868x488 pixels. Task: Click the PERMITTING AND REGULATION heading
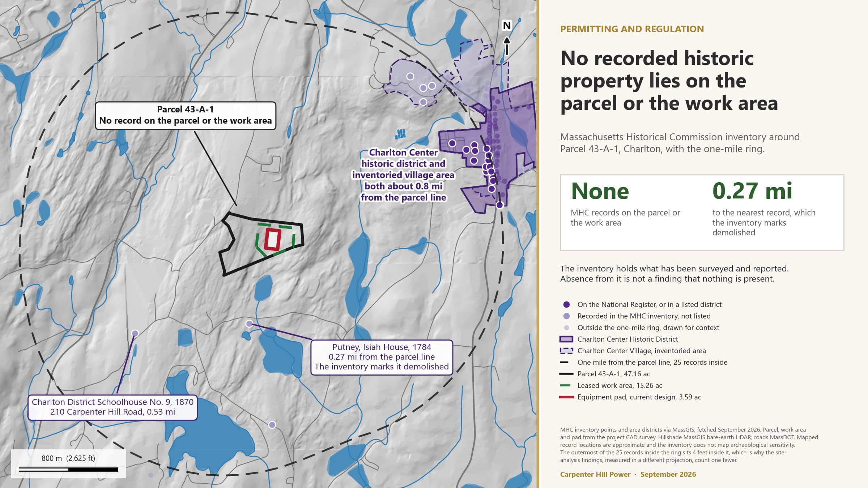coord(632,29)
